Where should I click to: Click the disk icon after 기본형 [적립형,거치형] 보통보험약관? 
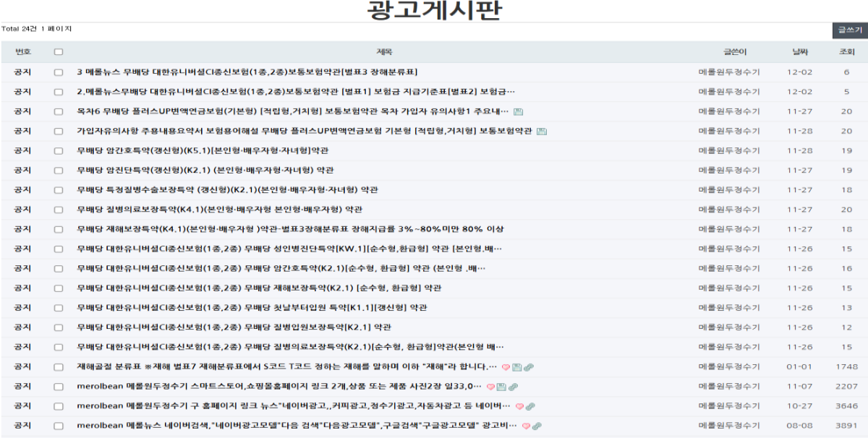542,131
